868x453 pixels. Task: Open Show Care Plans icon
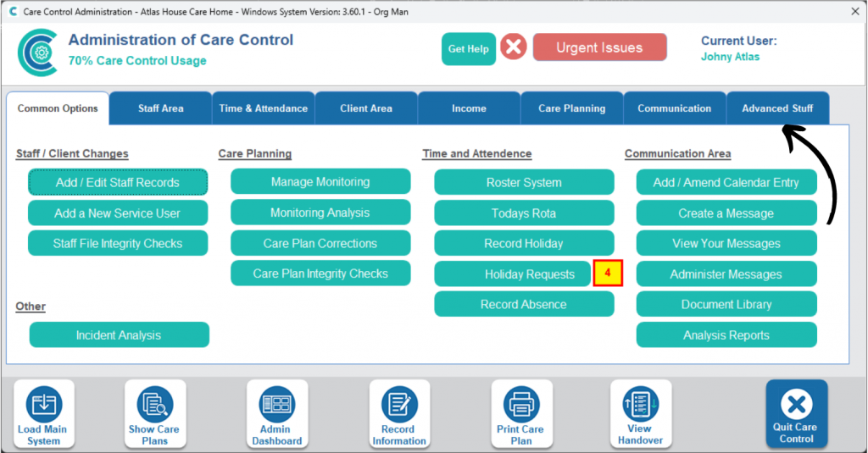154,414
